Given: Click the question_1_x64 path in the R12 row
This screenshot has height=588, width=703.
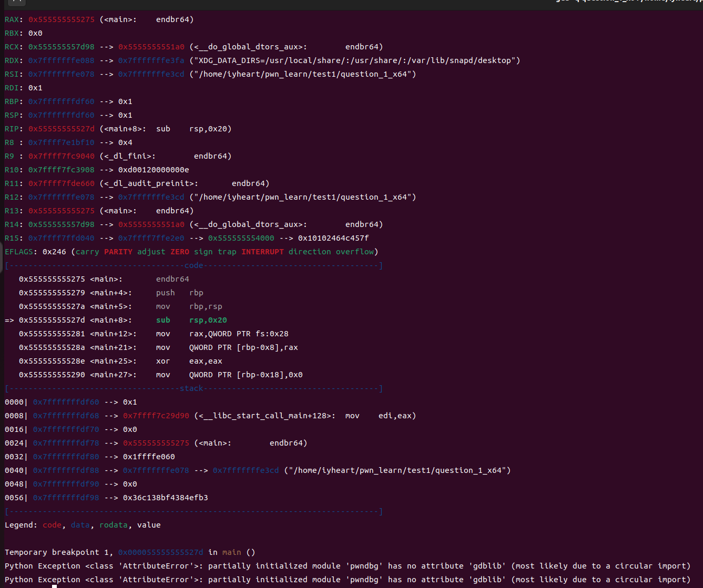Looking at the screenshot, I should pyautogui.click(x=303, y=197).
